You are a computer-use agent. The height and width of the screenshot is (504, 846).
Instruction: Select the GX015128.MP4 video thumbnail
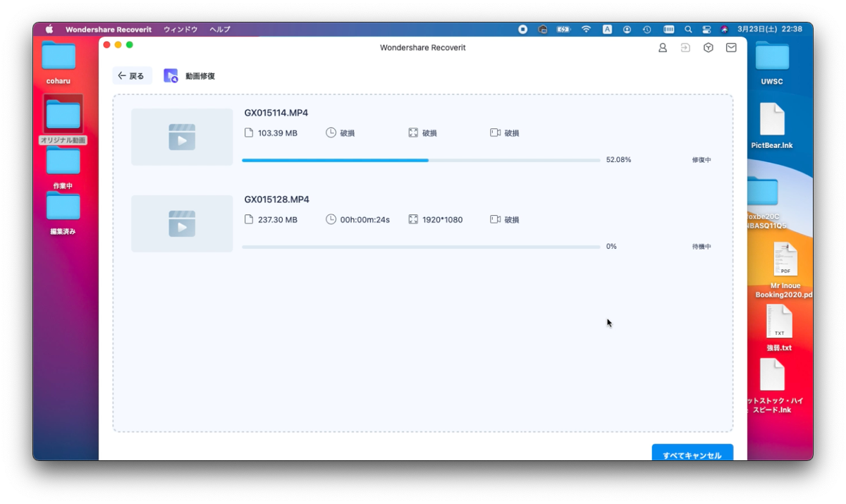point(182,223)
